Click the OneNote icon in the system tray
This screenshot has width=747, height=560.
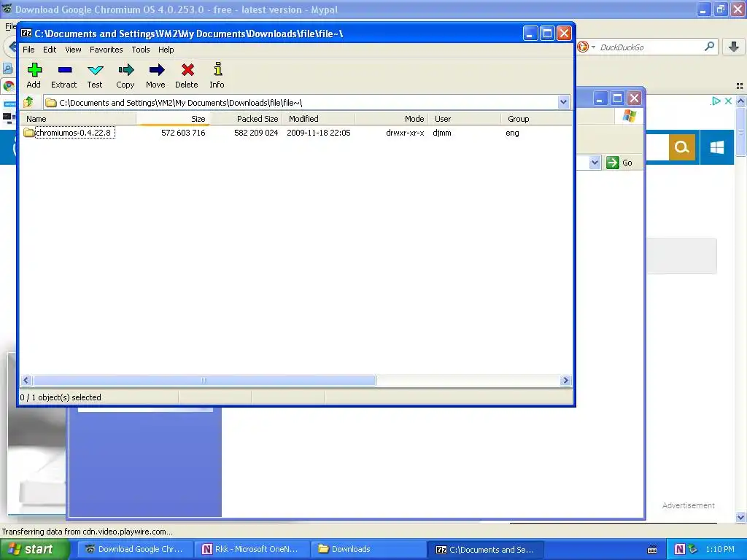[679, 549]
